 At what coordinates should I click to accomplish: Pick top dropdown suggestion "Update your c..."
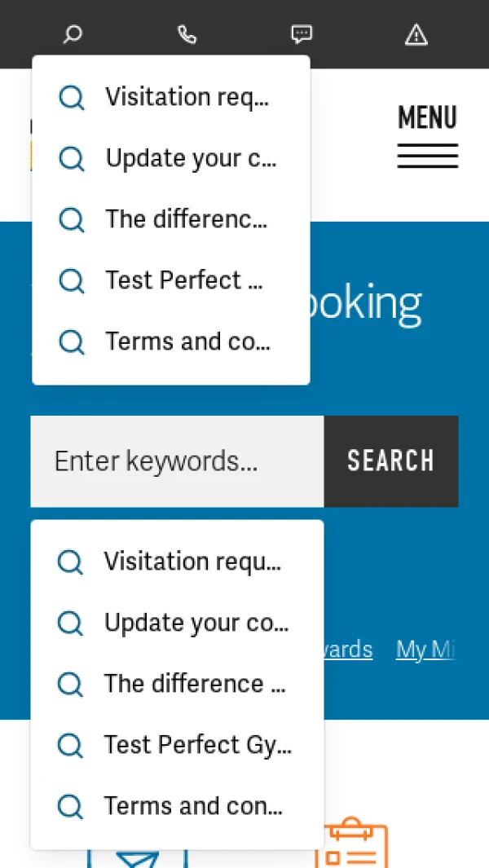click(x=171, y=159)
